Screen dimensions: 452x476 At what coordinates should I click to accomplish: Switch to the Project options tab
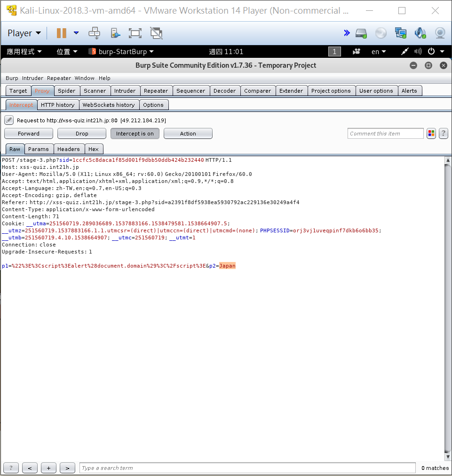331,91
